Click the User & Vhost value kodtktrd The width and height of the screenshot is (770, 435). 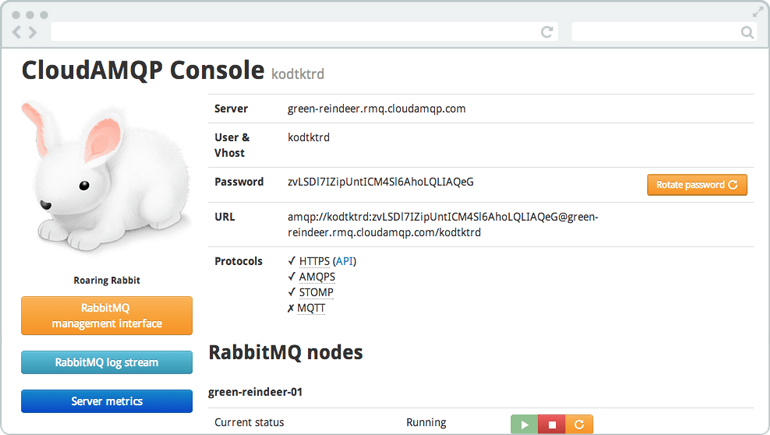(308, 137)
